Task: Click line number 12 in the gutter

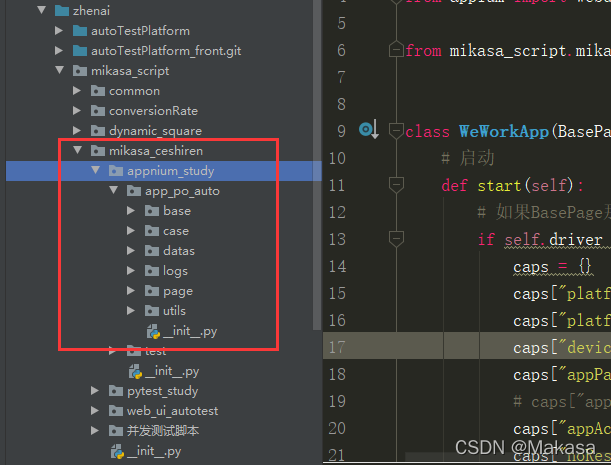Action: (337, 212)
